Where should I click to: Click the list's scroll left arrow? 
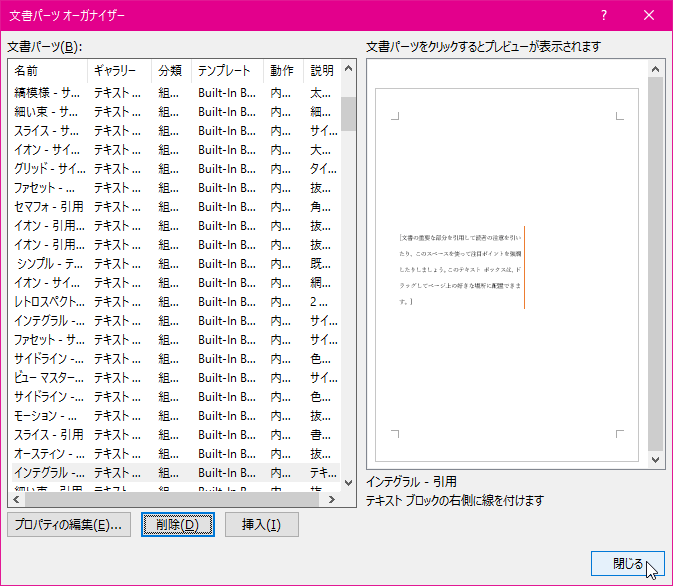click(x=16, y=499)
